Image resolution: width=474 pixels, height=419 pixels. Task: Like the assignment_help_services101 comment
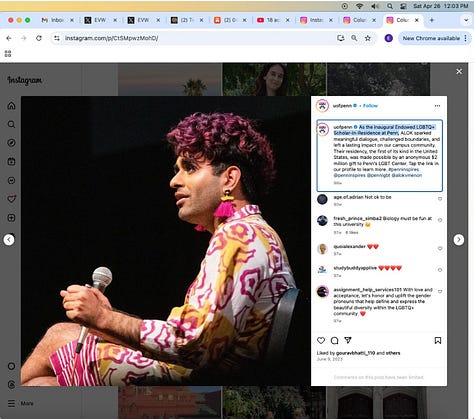tap(440, 292)
